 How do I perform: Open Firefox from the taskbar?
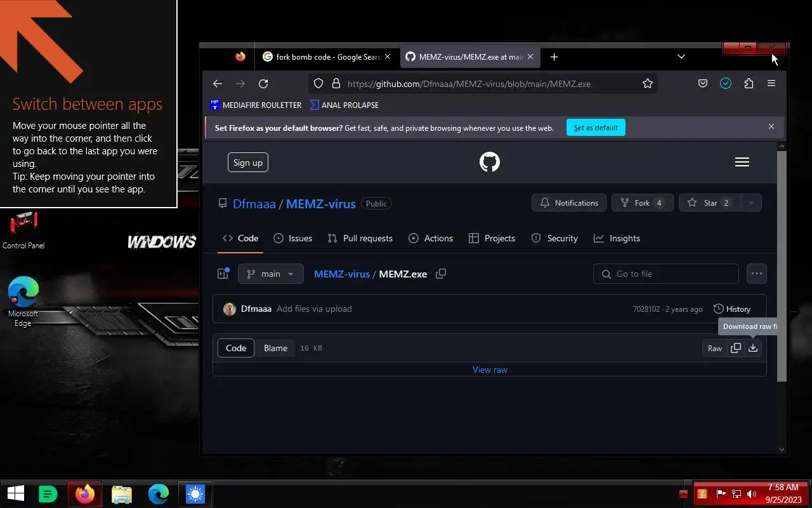coord(85,493)
